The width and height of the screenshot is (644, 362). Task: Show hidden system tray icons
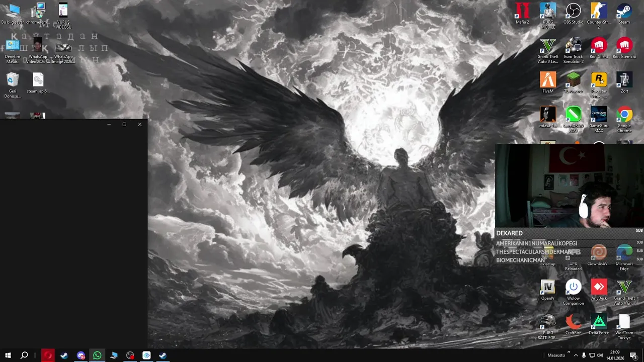576,355
